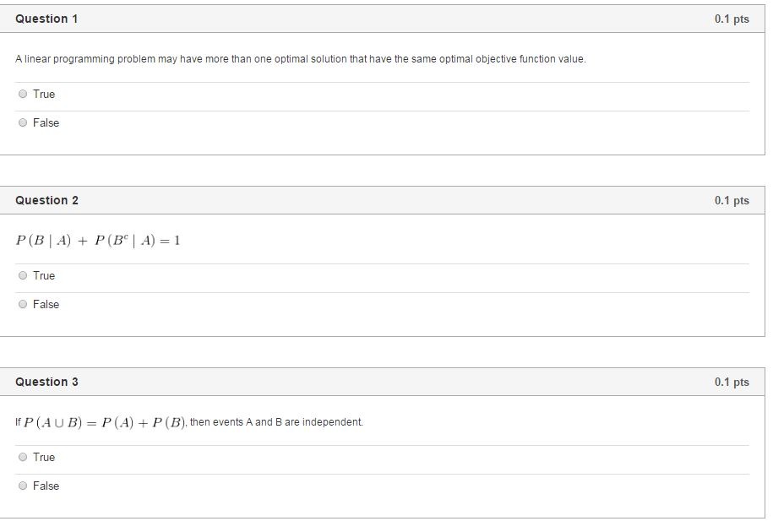Click the "False" label under Question 2
Screen dimensions: 773x532
coord(46,305)
